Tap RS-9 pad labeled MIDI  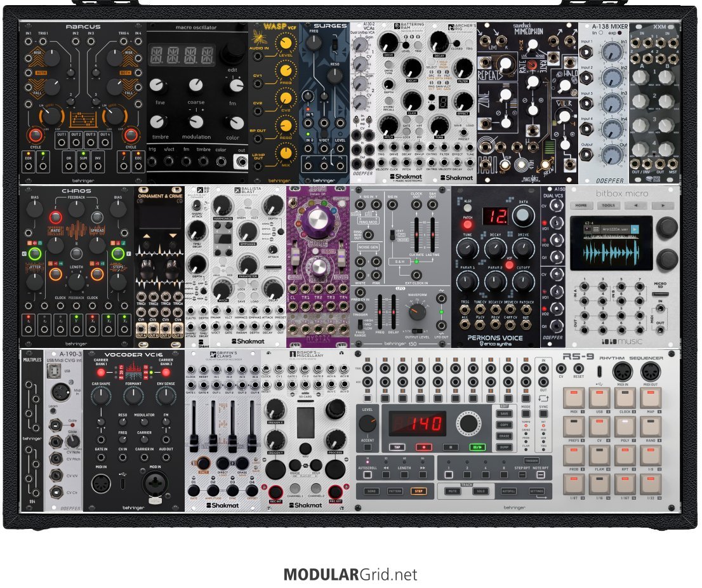click(574, 398)
